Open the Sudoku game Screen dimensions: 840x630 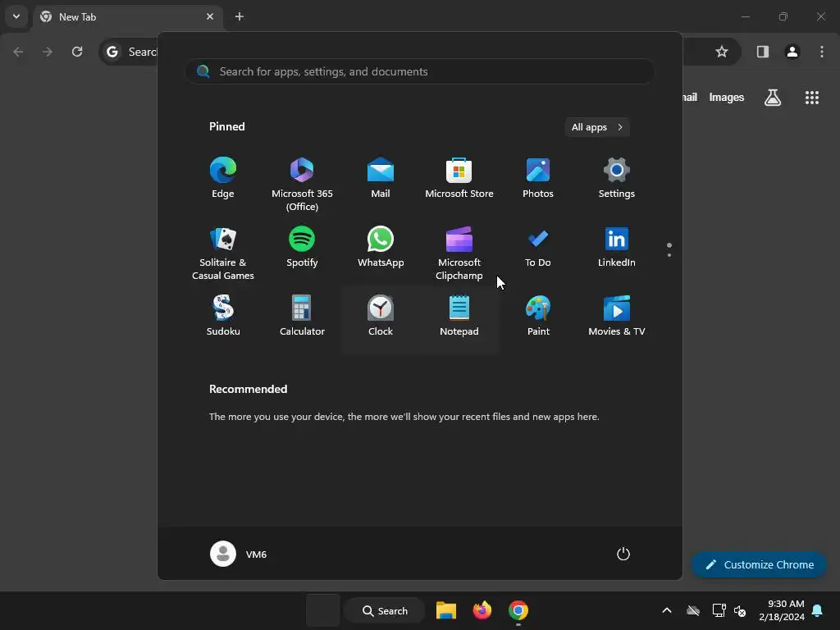[x=223, y=316]
